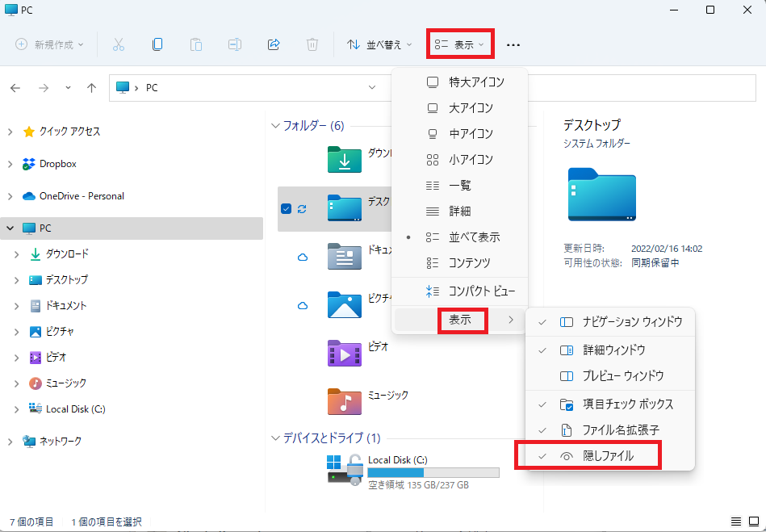Collapse the フォルダー (6) group
The width and height of the screenshot is (766, 532).
point(275,126)
